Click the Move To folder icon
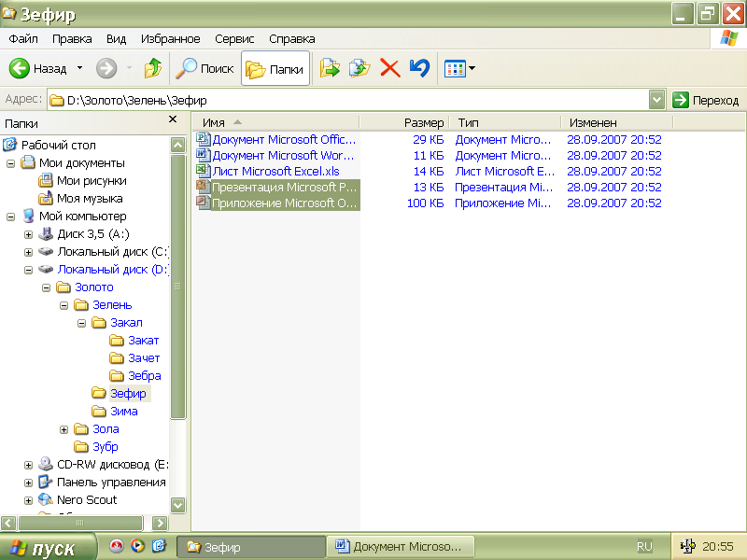This screenshot has height=560, width=747. (x=330, y=68)
